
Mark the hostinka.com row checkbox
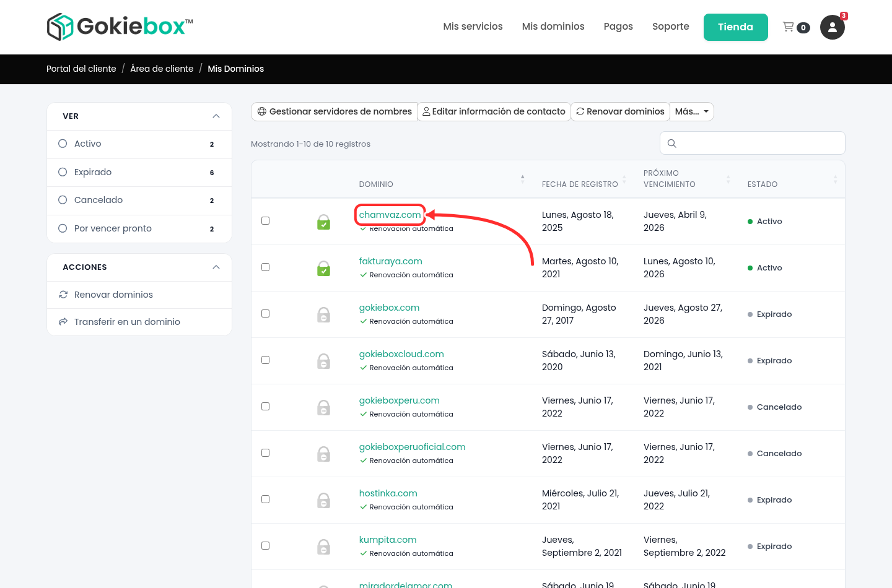click(x=266, y=499)
